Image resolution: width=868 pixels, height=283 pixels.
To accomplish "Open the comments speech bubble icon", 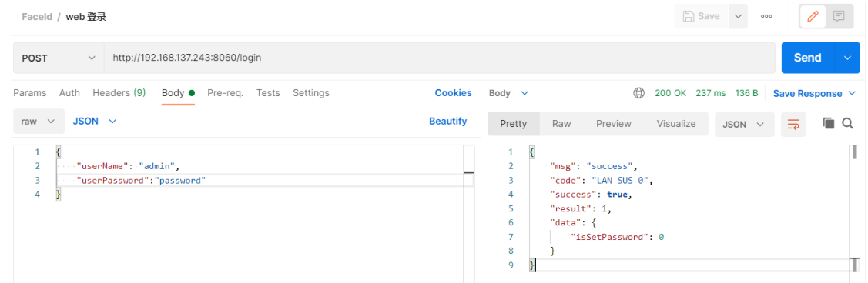I will tap(839, 16).
